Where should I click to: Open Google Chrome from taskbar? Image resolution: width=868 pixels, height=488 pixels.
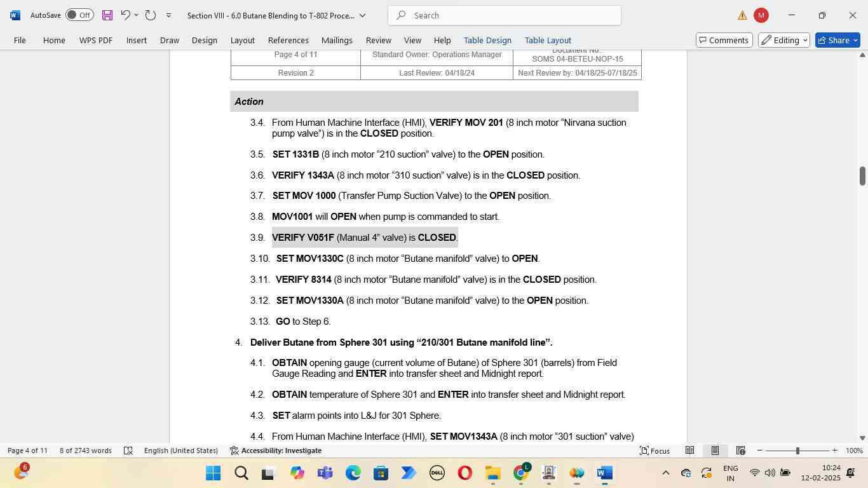tap(521, 473)
